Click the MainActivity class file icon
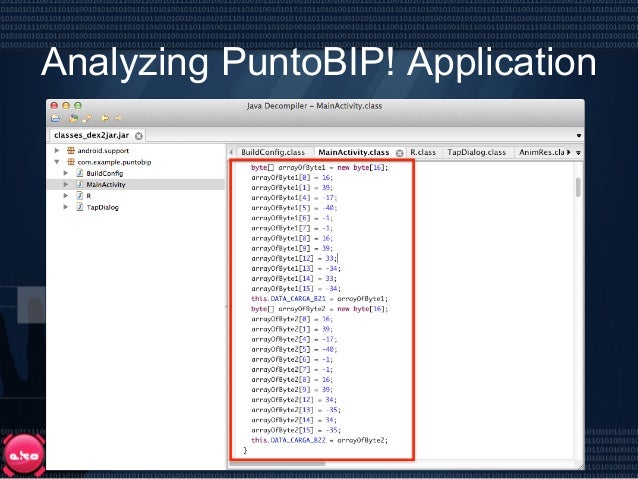The image size is (638, 479). (80, 185)
